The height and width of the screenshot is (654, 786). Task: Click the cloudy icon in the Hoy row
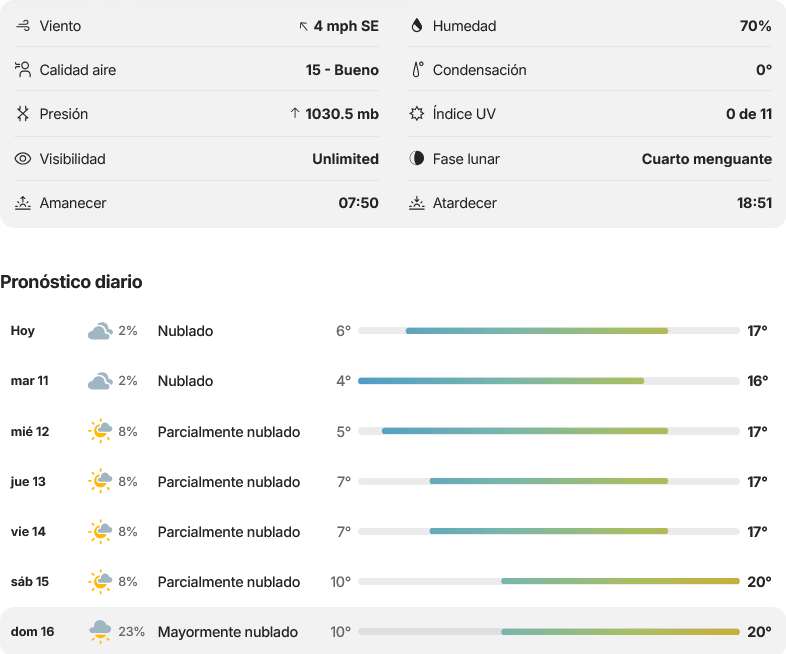[100, 331]
